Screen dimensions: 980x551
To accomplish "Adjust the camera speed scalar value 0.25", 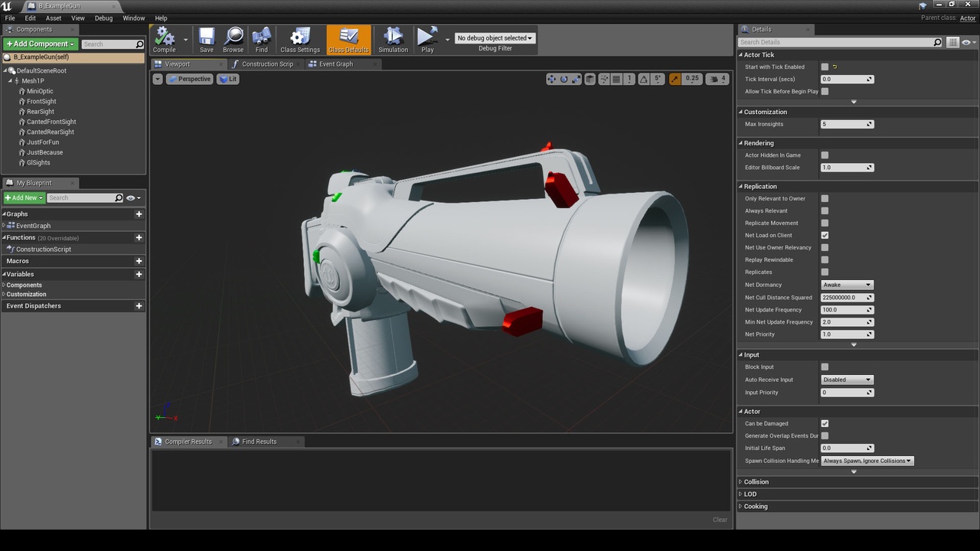I will (692, 79).
